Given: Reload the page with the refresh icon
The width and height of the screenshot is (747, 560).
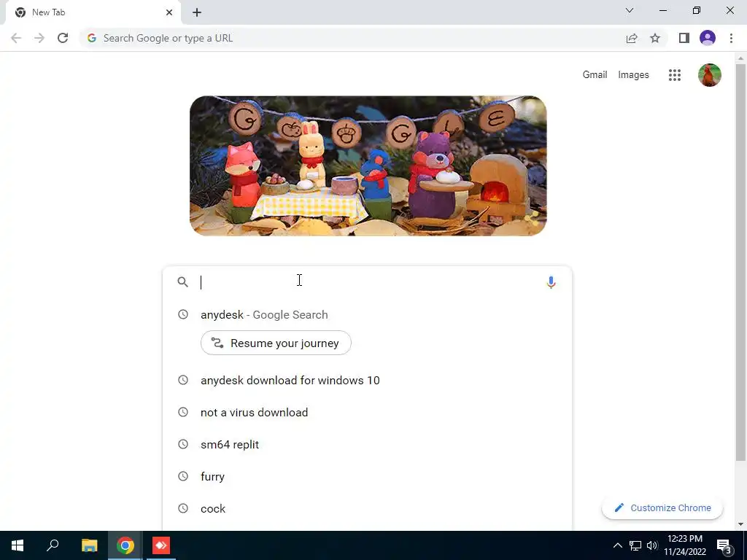Looking at the screenshot, I should coord(63,38).
